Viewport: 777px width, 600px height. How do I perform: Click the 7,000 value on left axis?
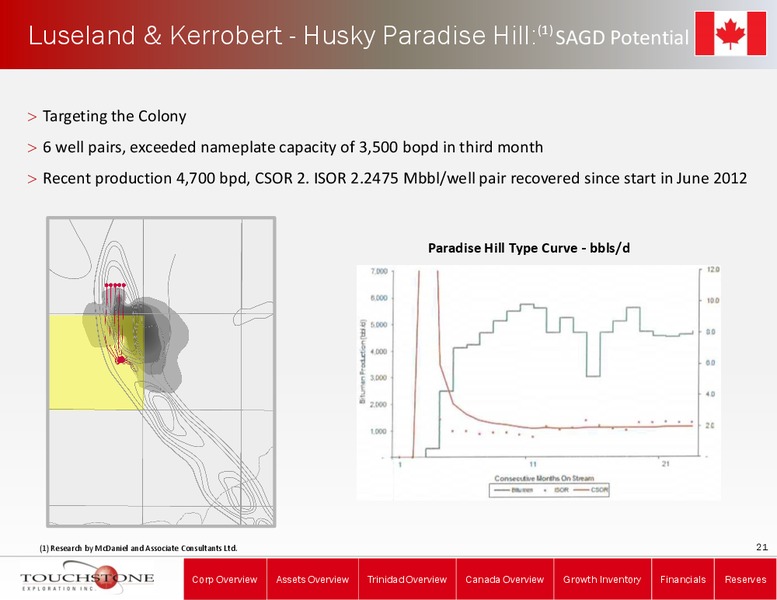(379, 272)
